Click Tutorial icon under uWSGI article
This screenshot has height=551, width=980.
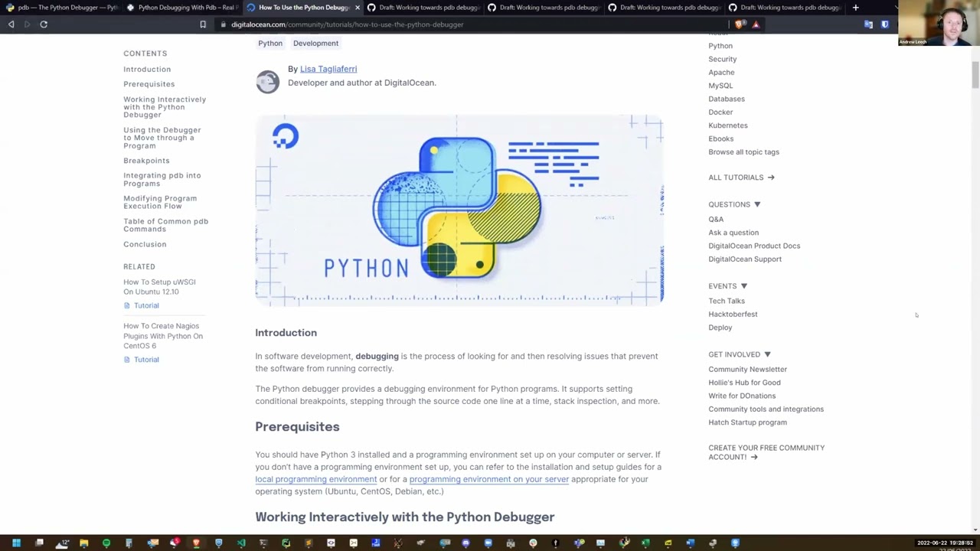(127, 305)
